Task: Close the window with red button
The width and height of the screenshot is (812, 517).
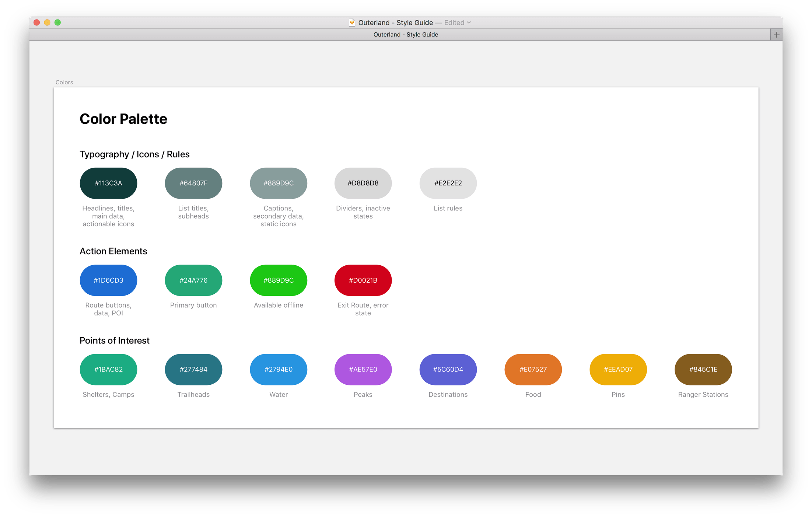Action: (36, 22)
